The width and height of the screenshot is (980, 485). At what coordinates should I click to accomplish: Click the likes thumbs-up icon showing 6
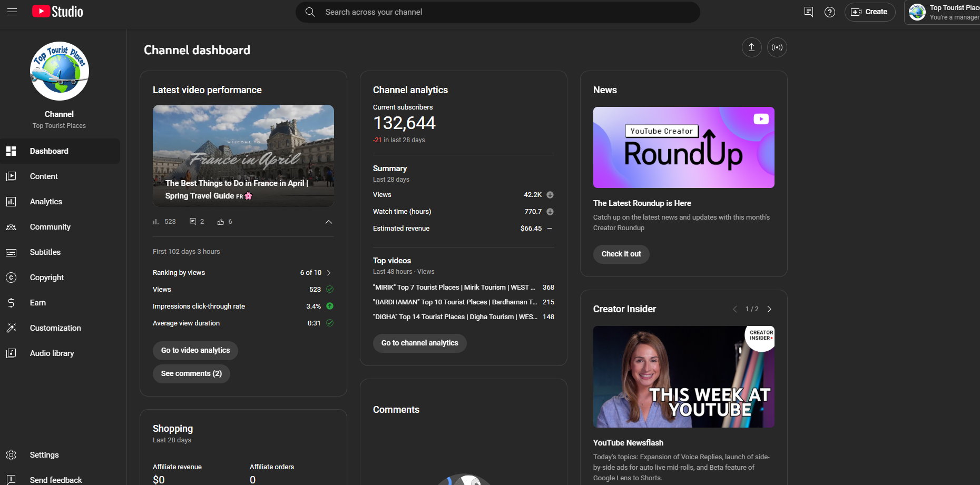coord(221,222)
